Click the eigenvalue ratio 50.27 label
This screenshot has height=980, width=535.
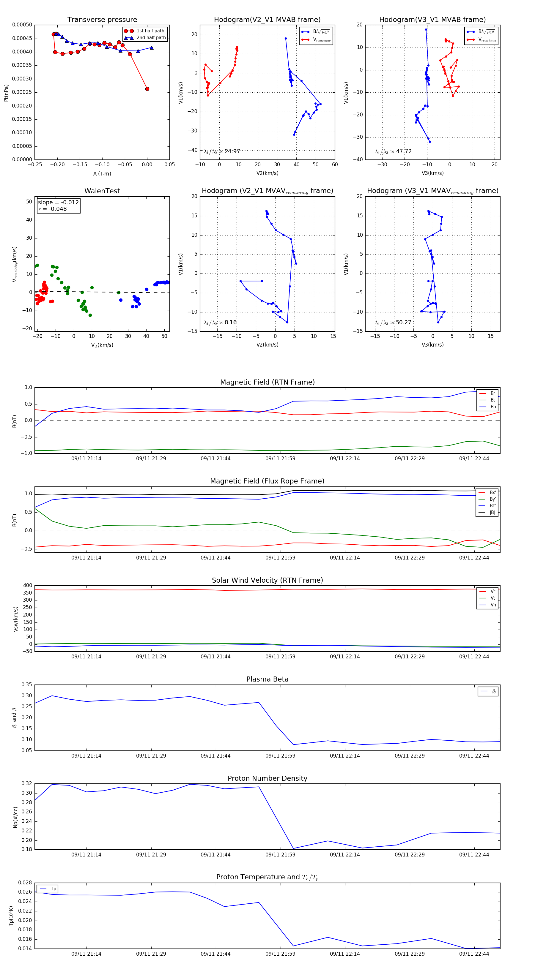pos(393,323)
